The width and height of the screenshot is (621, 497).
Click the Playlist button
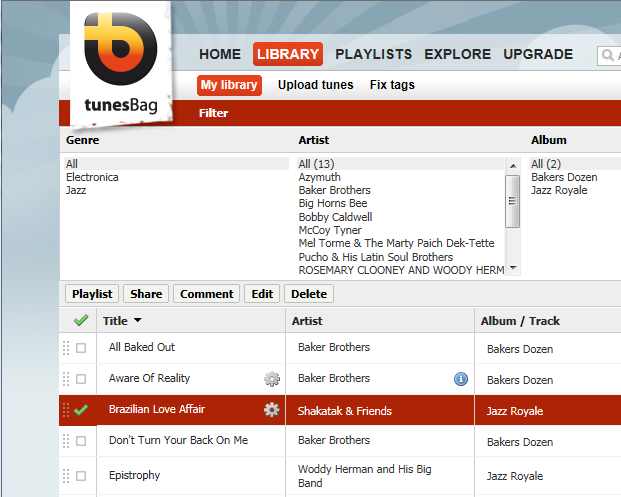[92, 294]
